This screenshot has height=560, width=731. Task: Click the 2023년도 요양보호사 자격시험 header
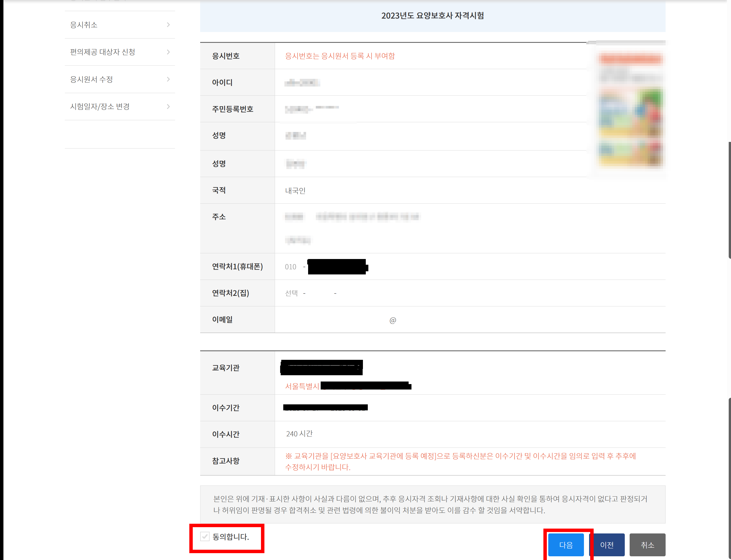[x=432, y=16]
